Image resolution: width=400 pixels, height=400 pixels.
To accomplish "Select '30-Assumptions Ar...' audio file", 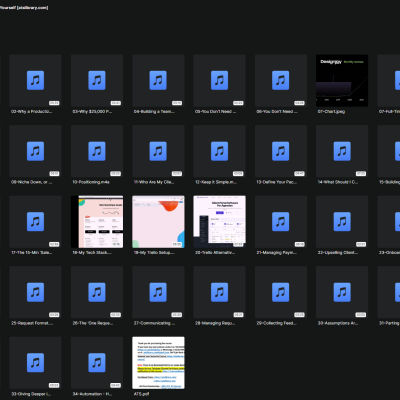I will (x=342, y=292).
